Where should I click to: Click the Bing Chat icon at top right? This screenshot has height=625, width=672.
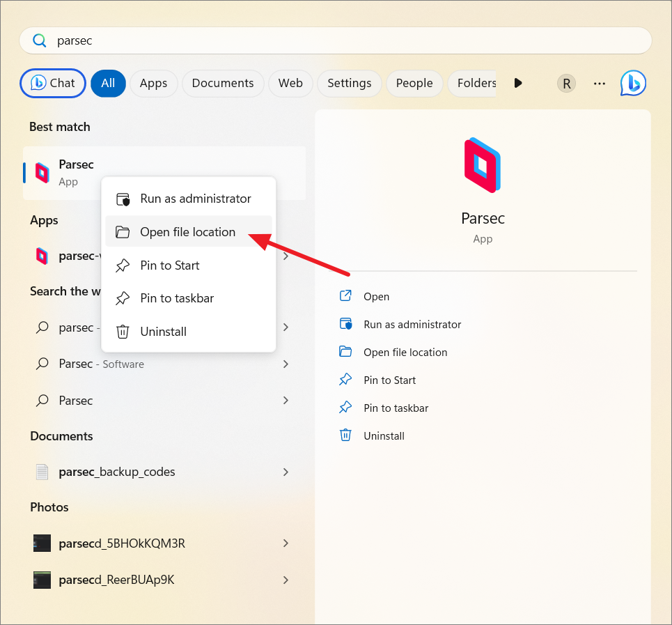(633, 83)
